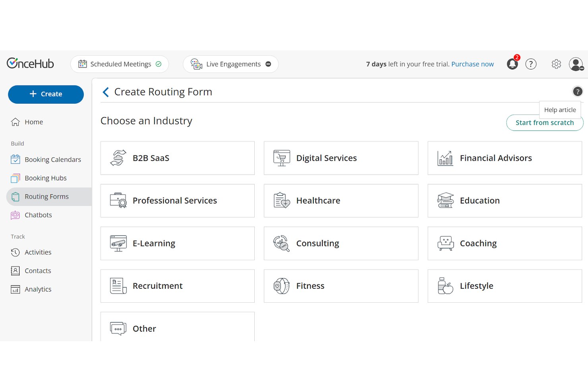Pick the Education label
The width and height of the screenshot is (588, 392).
click(480, 201)
